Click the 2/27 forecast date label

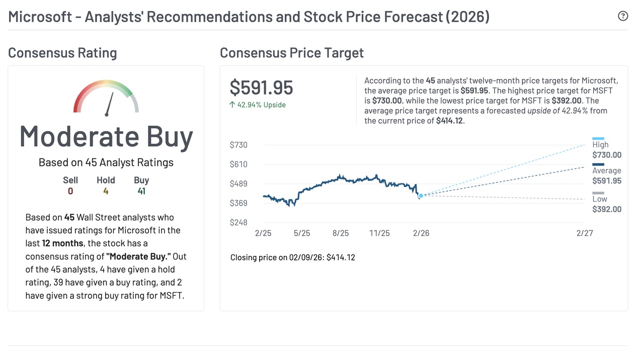point(585,233)
